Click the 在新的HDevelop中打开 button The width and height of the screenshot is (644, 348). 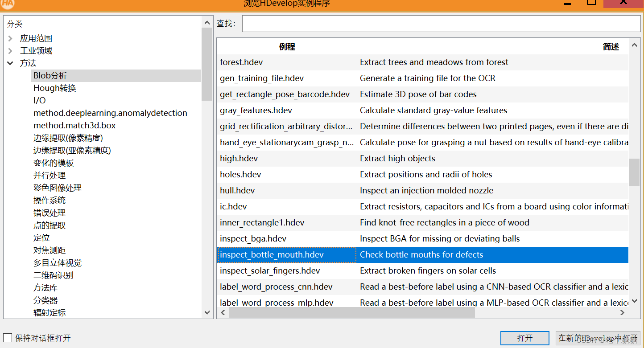click(598, 338)
